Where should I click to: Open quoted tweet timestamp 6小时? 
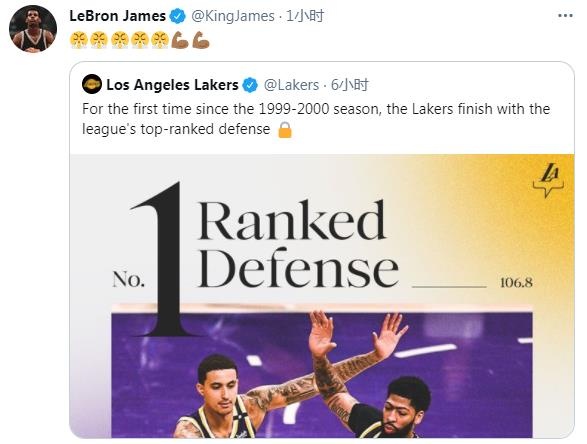click(350, 85)
